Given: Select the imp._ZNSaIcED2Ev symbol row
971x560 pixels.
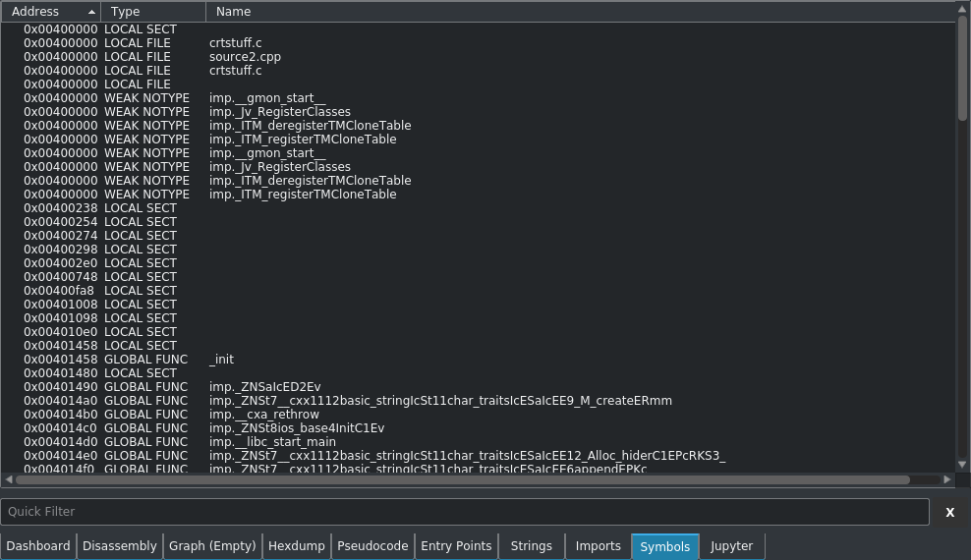Looking at the screenshot, I should [478, 387].
